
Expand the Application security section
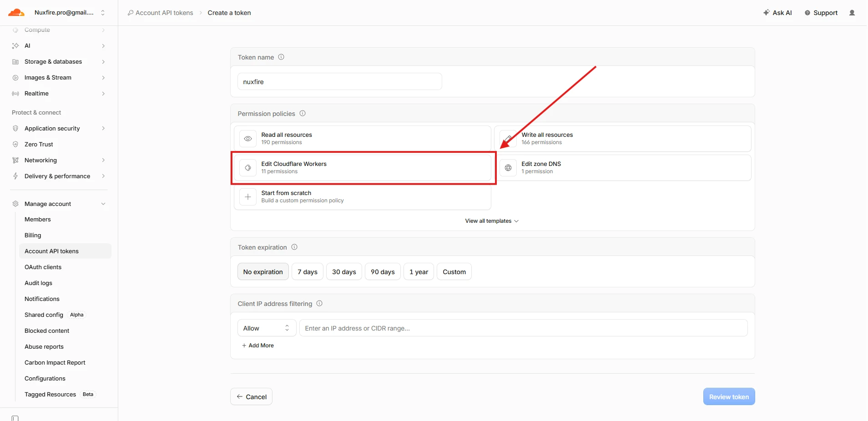click(103, 129)
